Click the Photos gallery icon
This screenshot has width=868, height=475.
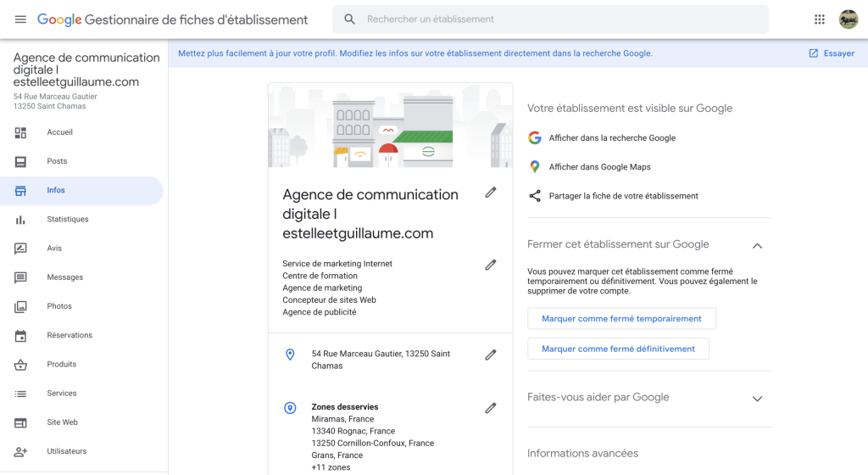pos(20,307)
